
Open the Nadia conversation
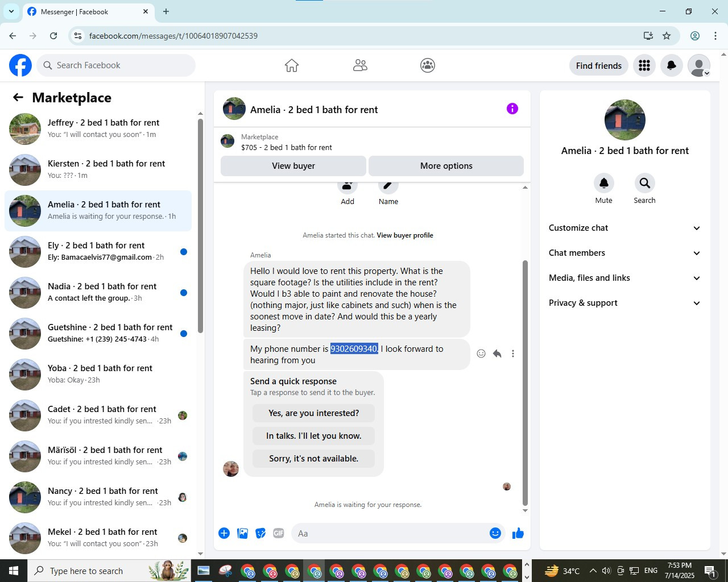[x=98, y=293]
